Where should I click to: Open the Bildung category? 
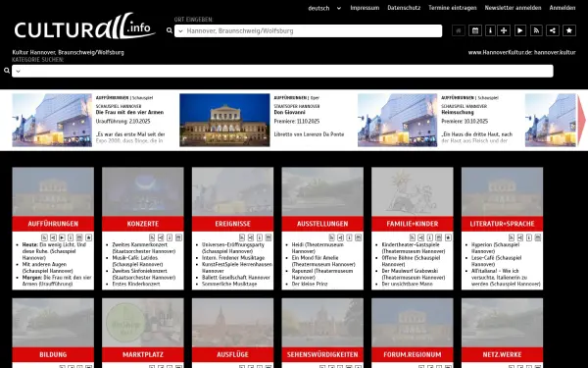(x=53, y=354)
